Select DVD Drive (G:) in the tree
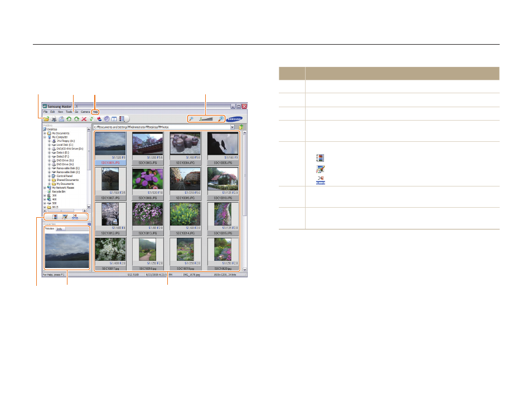 pyautogui.click(x=65, y=160)
